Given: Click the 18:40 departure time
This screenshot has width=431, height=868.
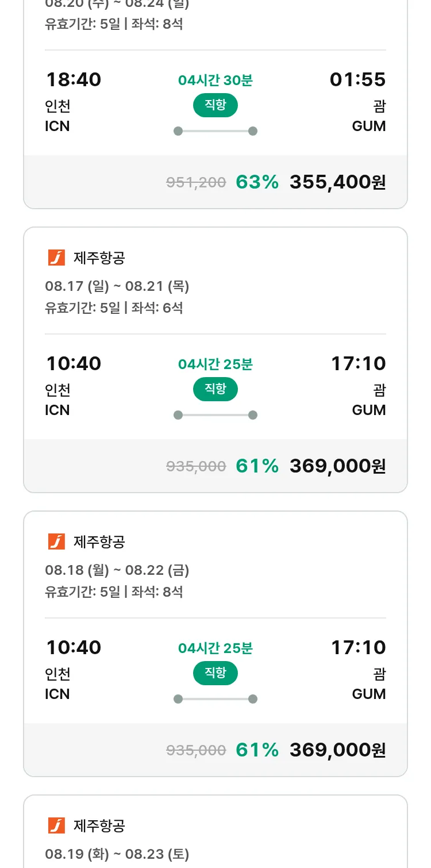Looking at the screenshot, I should (x=74, y=80).
